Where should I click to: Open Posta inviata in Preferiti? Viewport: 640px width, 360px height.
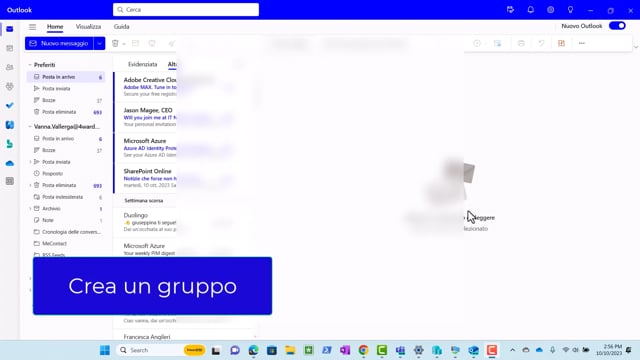66,89
